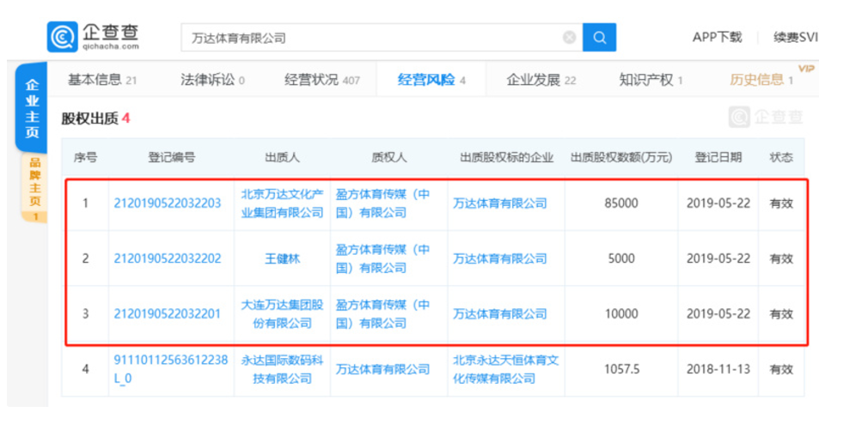Open the APP下载 link
Image resolution: width=868 pixels, height=443 pixels.
pyautogui.click(x=717, y=37)
